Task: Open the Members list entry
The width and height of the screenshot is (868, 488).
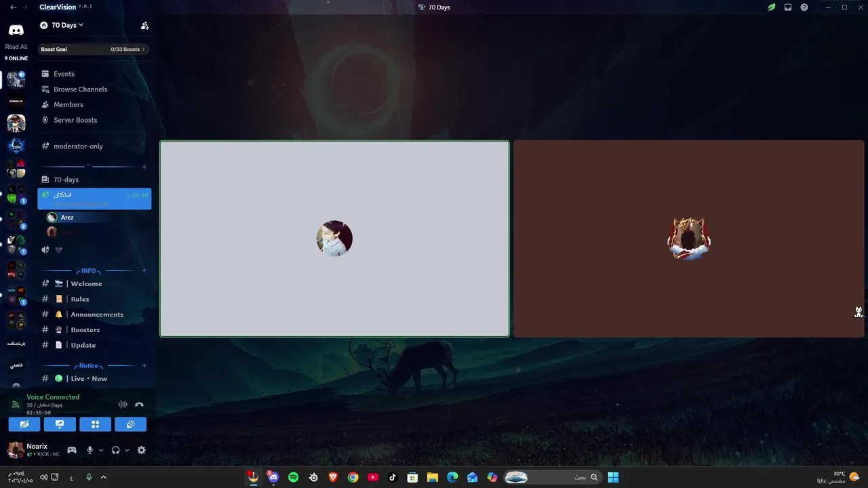Action: coord(94,104)
